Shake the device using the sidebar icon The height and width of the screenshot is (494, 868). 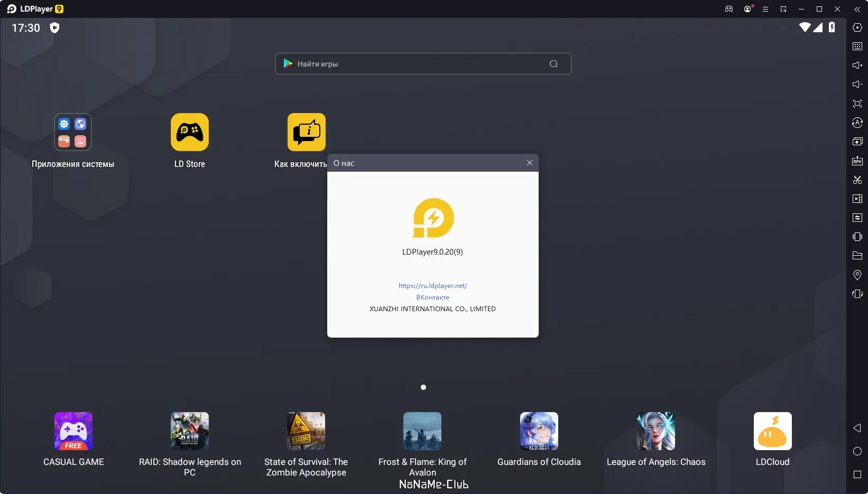857,237
